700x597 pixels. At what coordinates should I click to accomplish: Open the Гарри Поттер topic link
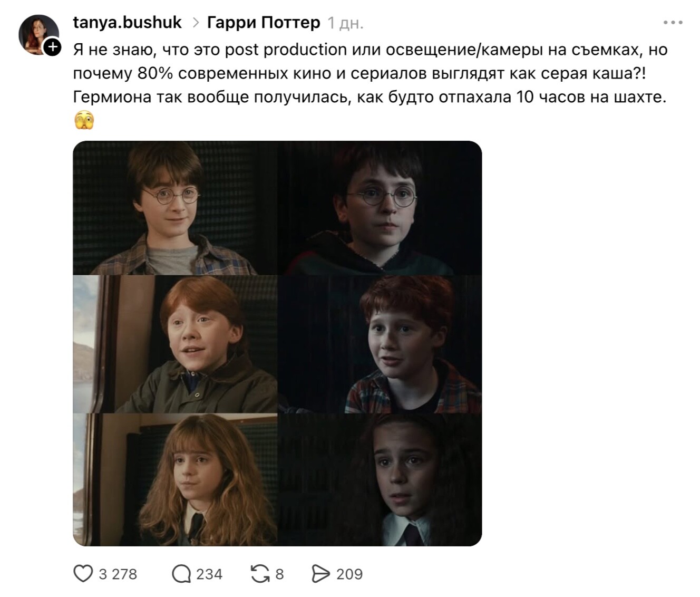click(x=263, y=23)
